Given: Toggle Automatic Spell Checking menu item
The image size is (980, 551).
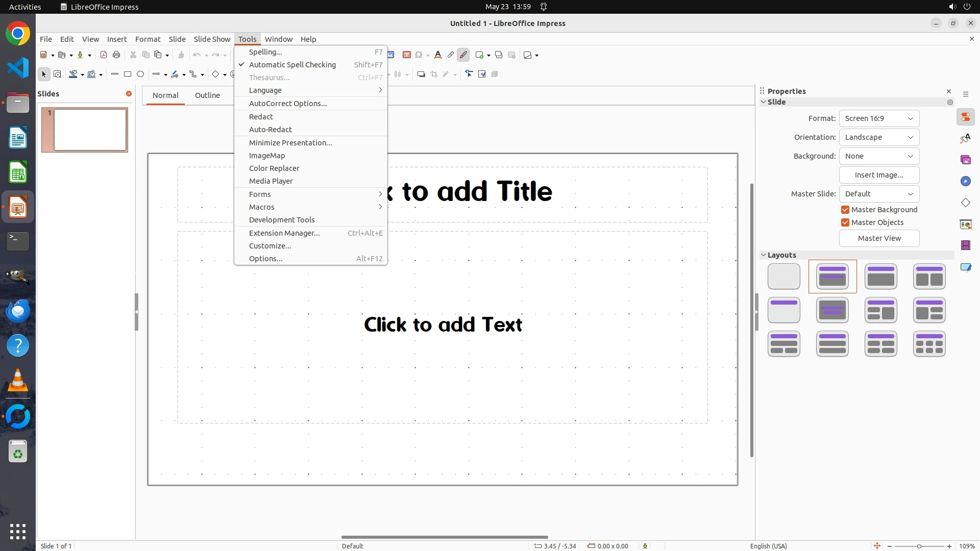Looking at the screenshot, I should (x=292, y=65).
